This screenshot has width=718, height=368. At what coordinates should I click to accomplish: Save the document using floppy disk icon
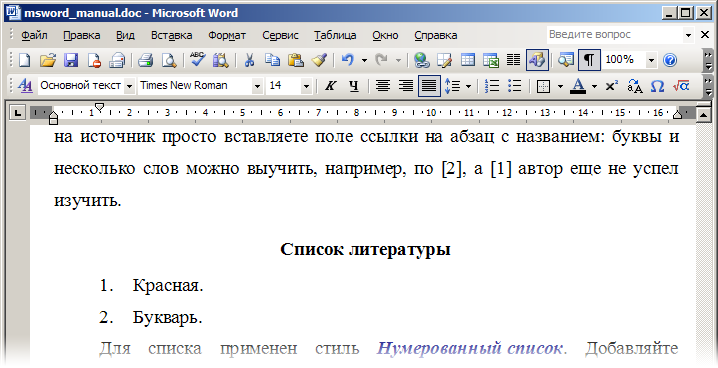(71, 60)
